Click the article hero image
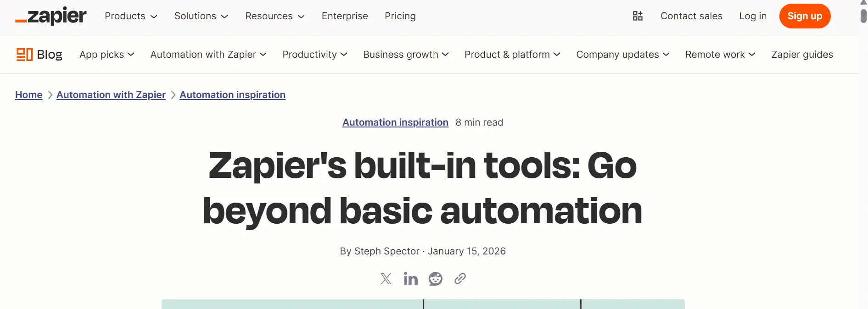The height and width of the screenshot is (309, 868). [423, 304]
